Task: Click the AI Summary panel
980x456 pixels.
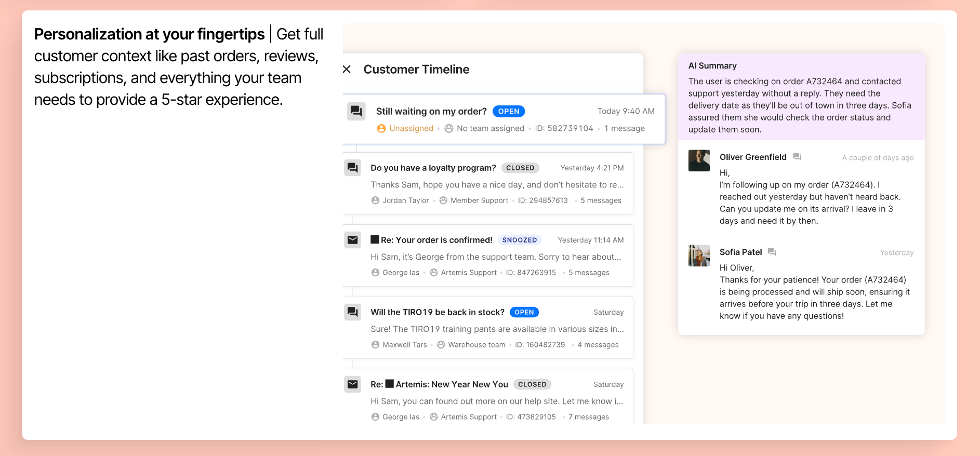Action: [x=801, y=97]
